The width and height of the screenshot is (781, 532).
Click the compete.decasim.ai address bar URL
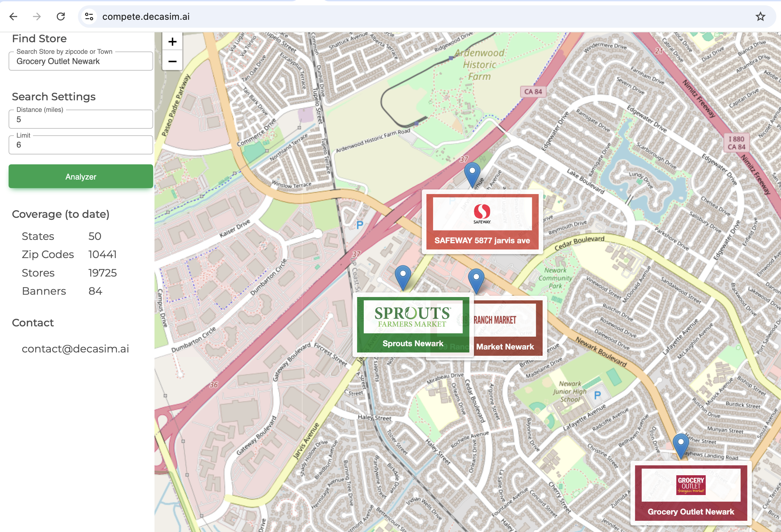pos(146,17)
